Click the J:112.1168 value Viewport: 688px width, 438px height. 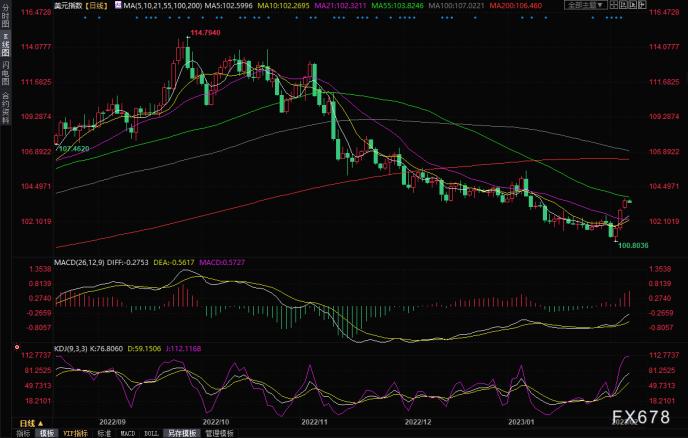tap(183, 349)
